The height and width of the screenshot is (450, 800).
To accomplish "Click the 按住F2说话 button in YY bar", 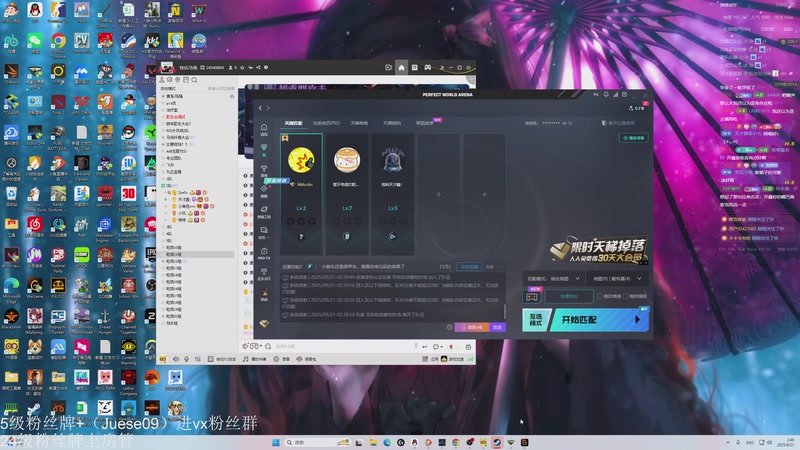I will [x=222, y=359].
